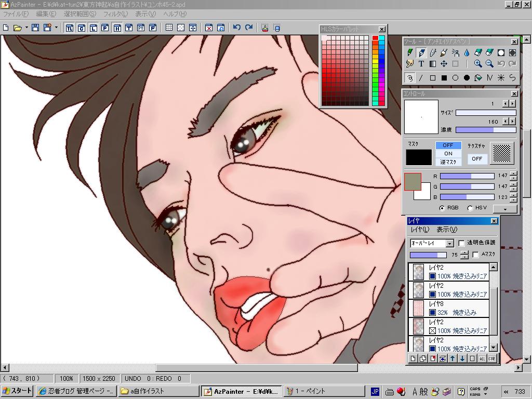Expand the dropdown button beside HSV option
The height and width of the screenshot is (399, 532).
coord(504,208)
